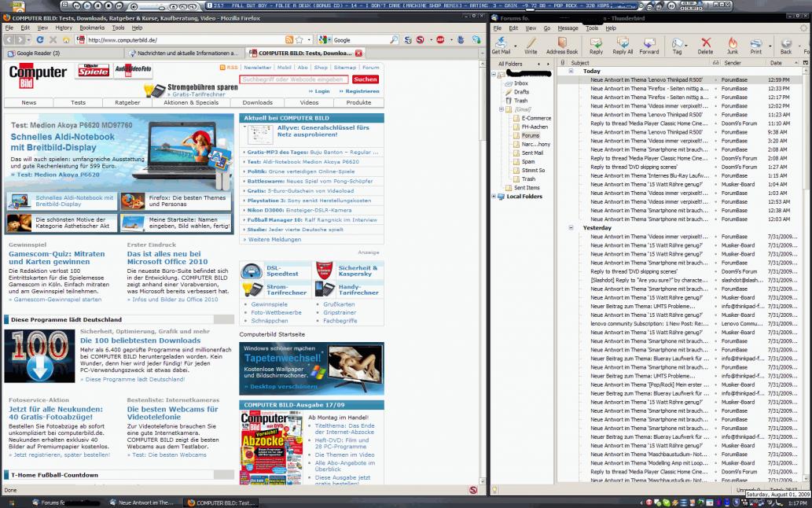Open 'Die 100 beliebtesten Downloads' article
This screenshot has width=812, height=508.
141,341
